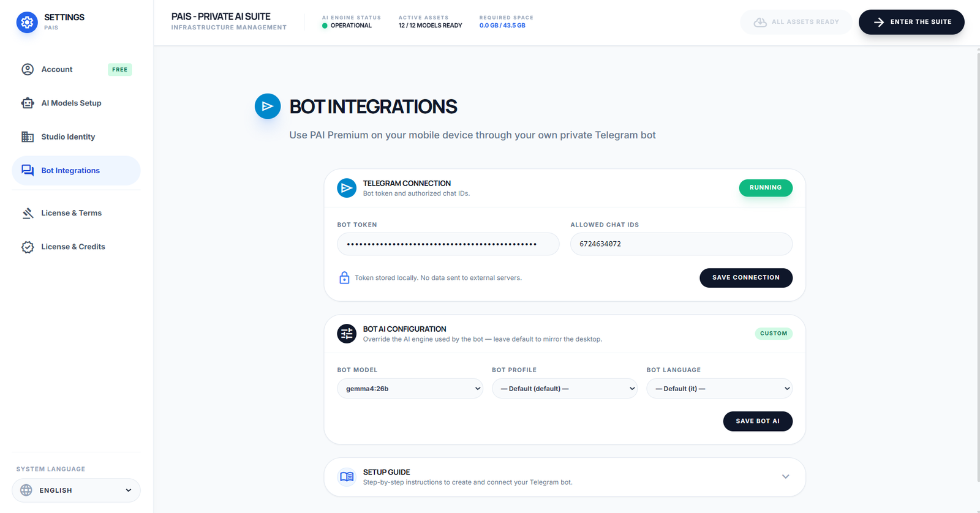Click the 'SETUP GUIDE' title text

386,472
